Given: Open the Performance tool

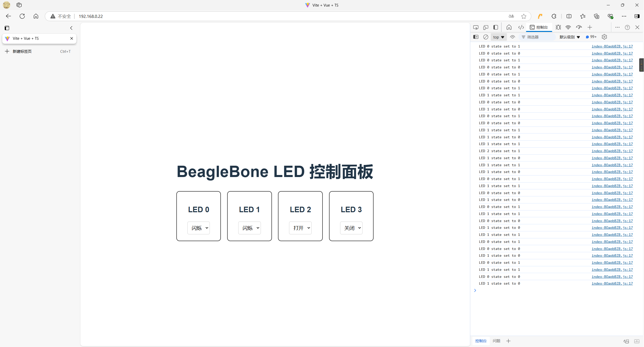Looking at the screenshot, I should (x=579, y=27).
